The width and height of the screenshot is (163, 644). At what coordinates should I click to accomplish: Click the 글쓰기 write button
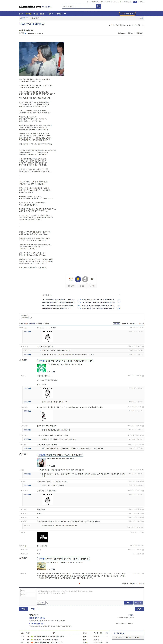tap(139, 609)
